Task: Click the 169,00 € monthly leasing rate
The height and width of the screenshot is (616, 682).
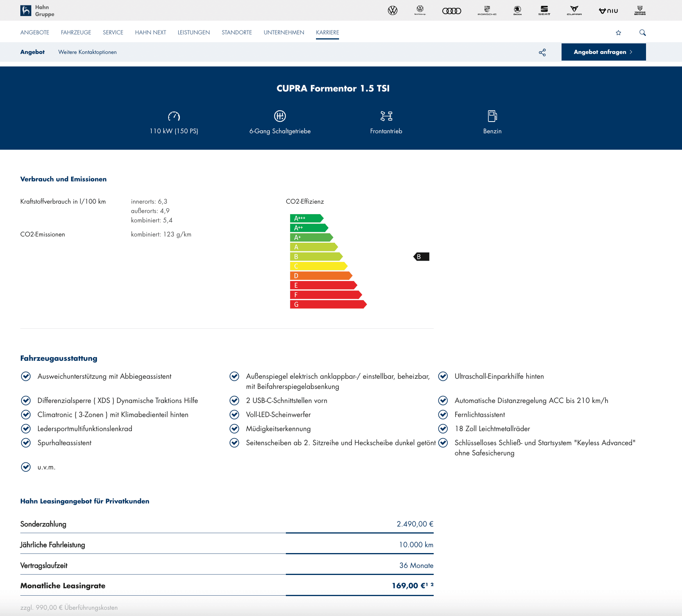Action: coord(413,586)
